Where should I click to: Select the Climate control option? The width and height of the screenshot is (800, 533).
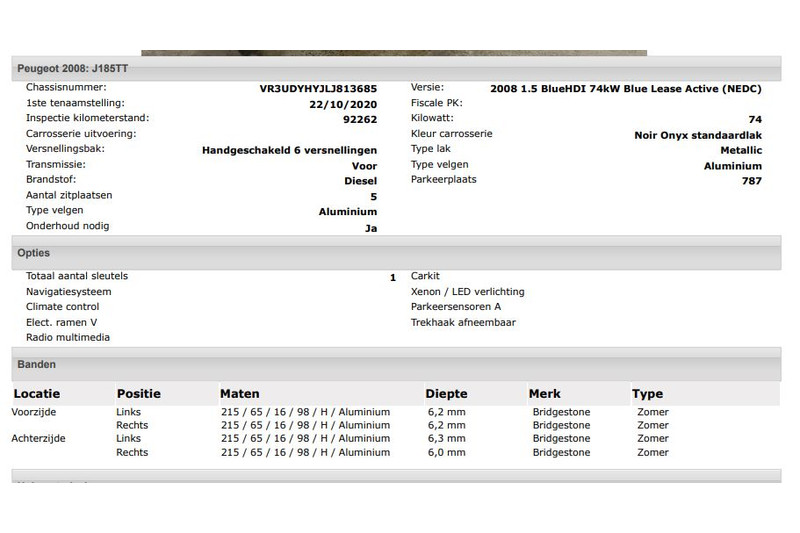[x=62, y=307]
